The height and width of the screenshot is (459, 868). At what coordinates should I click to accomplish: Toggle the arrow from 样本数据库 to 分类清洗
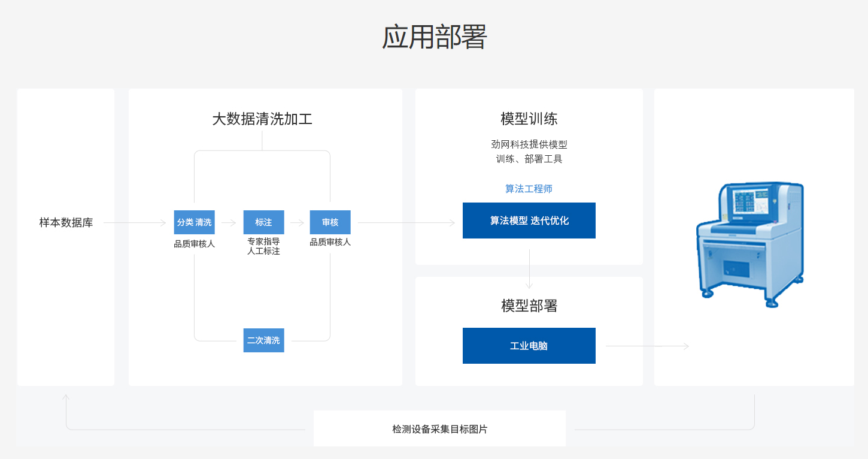(x=135, y=222)
